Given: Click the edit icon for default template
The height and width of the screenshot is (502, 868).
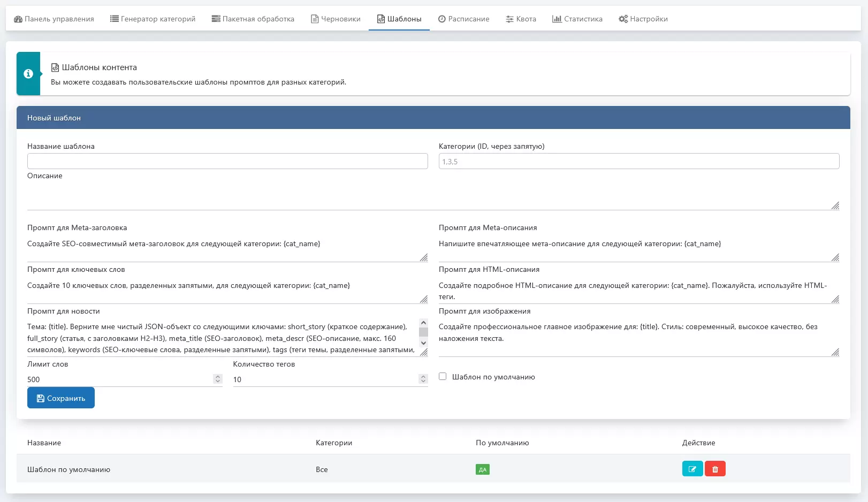Looking at the screenshot, I should pyautogui.click(x=692, y=469).
